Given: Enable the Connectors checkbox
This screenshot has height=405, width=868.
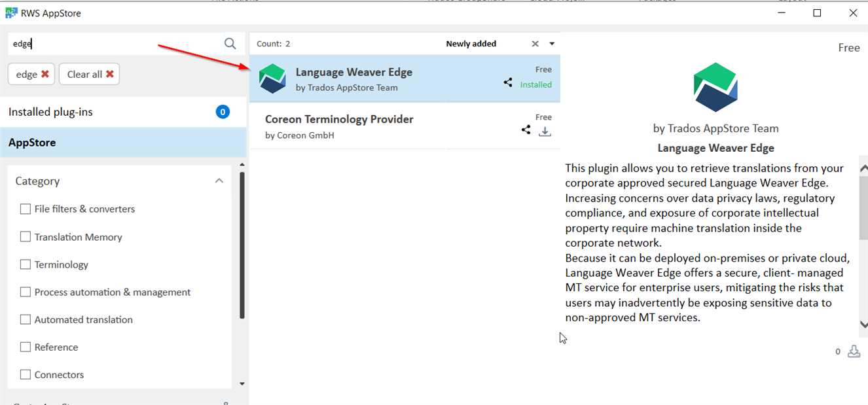Looking at the screenshot, I should tap(26, 374).
